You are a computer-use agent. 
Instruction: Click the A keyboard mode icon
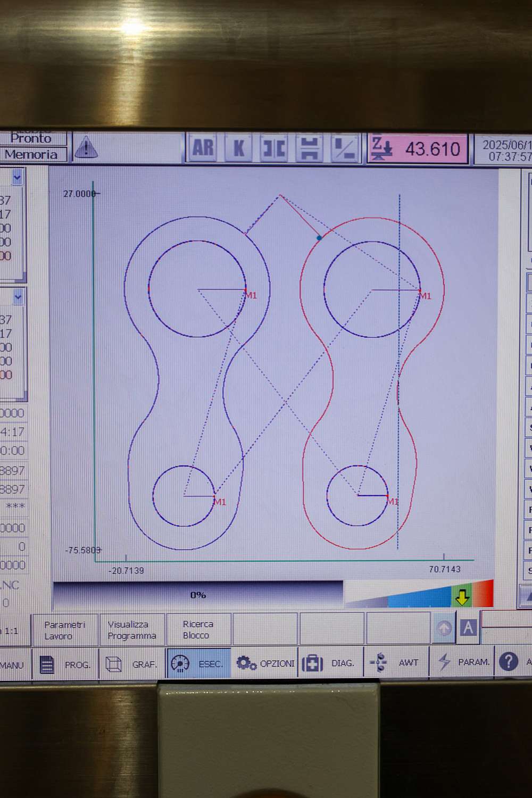click(x=468, y=628)
